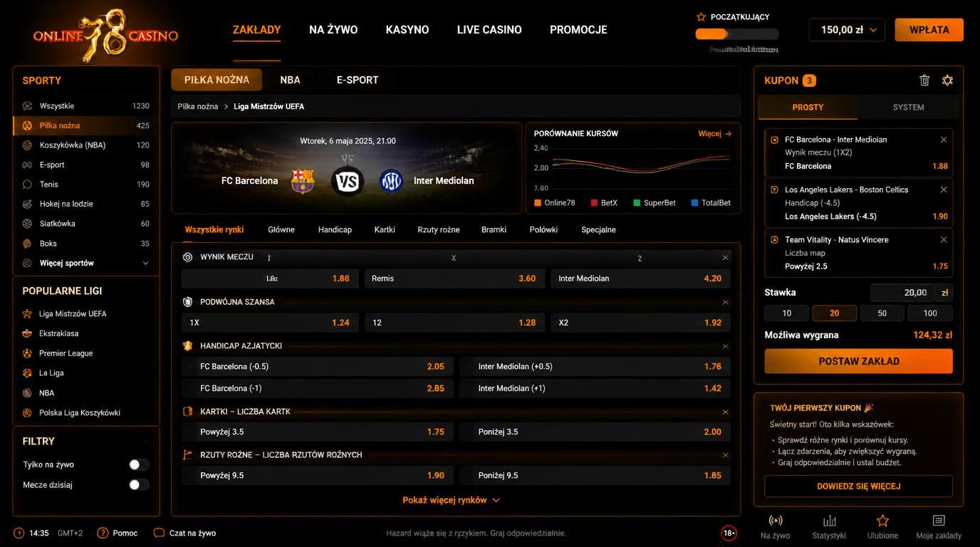The height and width of the screenshot is (547, 980).
Task: Open balance 150,00 zł dropdown
Action: click(x=847, y=30)
